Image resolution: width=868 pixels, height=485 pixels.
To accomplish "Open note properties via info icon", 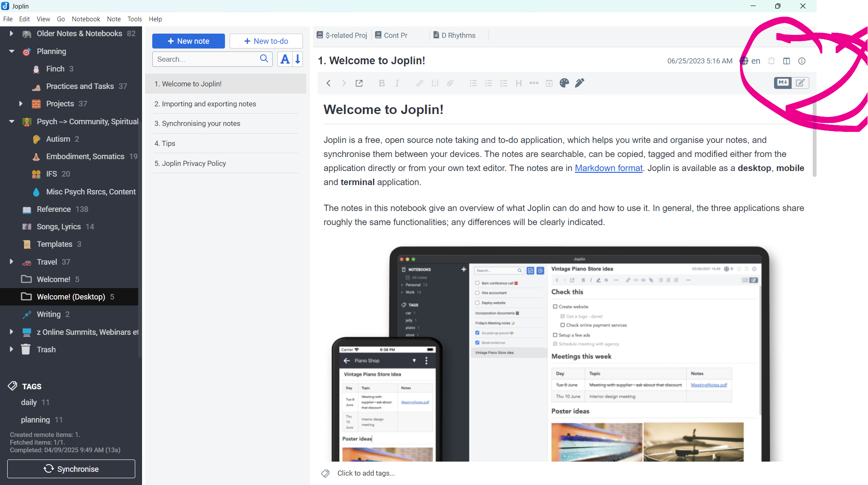I will click(x=802, y=61).
